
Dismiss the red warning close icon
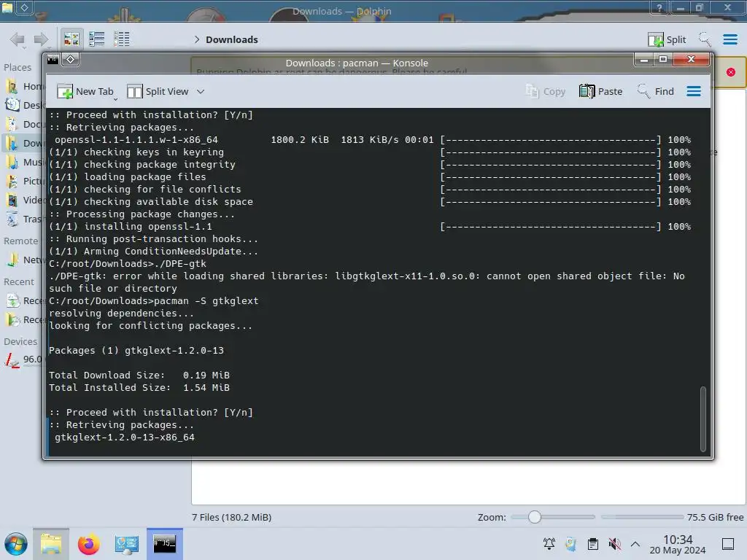tap(730, 72)
